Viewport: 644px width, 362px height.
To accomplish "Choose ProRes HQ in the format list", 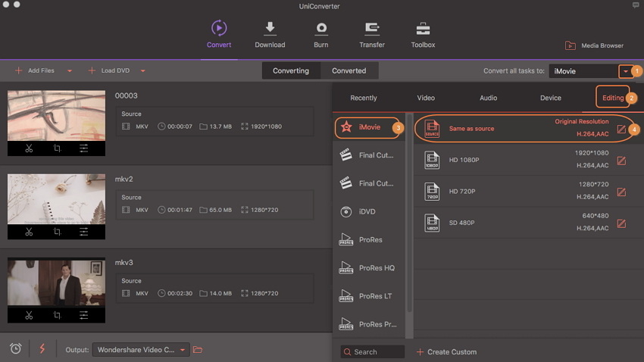I will pos(368,268).
